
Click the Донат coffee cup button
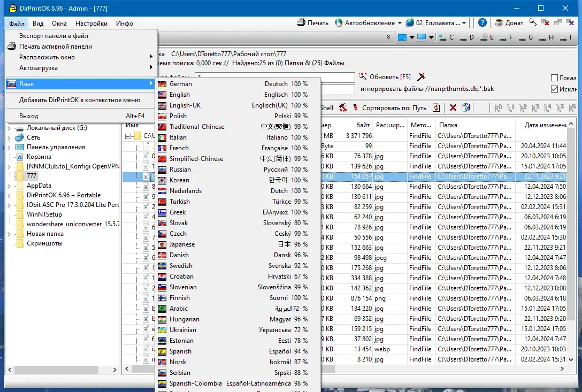tap(509, 22)
